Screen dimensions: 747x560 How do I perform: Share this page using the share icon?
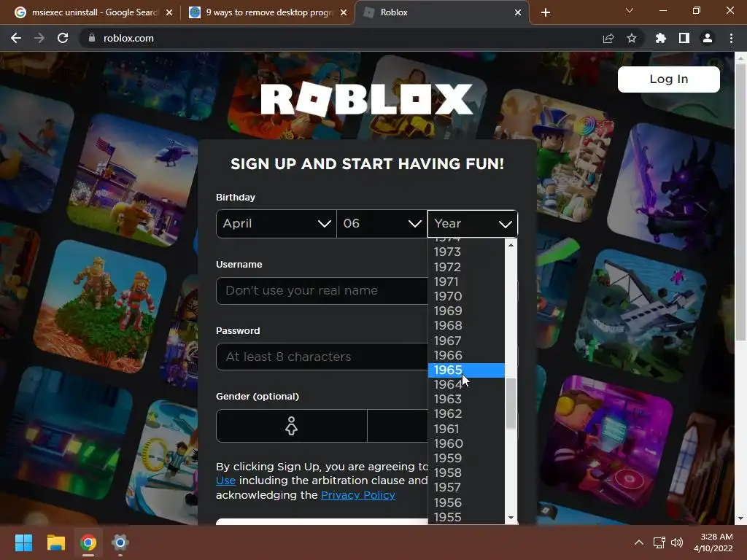click(x=608, y=38)
